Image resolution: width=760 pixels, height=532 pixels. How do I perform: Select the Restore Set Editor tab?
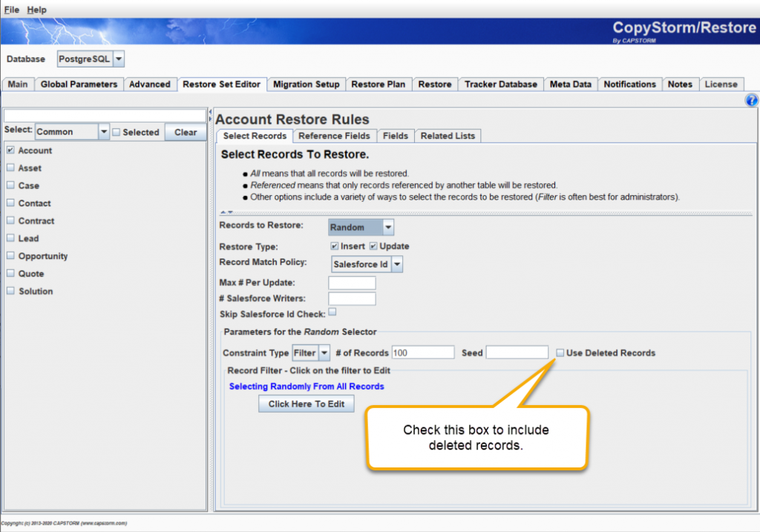pos(221,85)
